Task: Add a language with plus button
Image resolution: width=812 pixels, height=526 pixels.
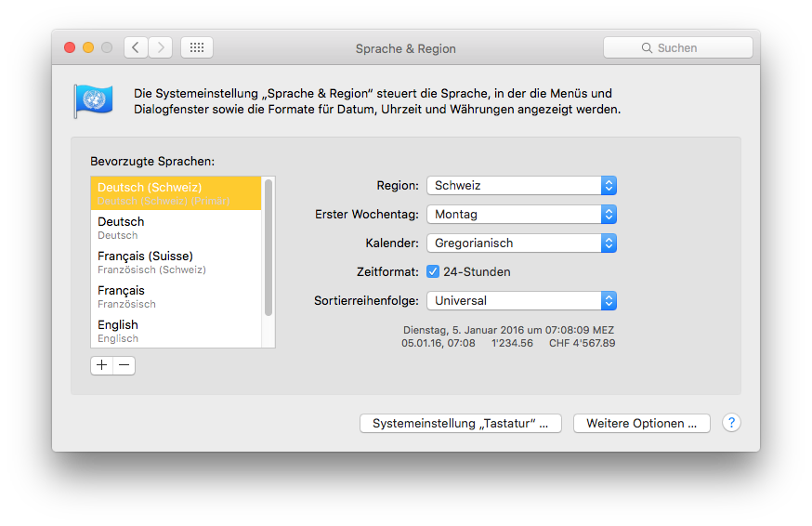Action: (101, 365)
